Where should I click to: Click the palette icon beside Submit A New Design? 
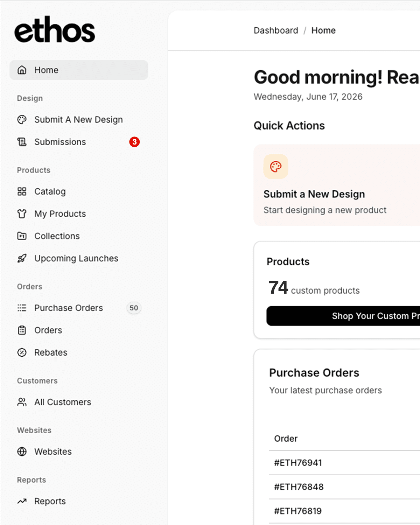tap(22, 120)
